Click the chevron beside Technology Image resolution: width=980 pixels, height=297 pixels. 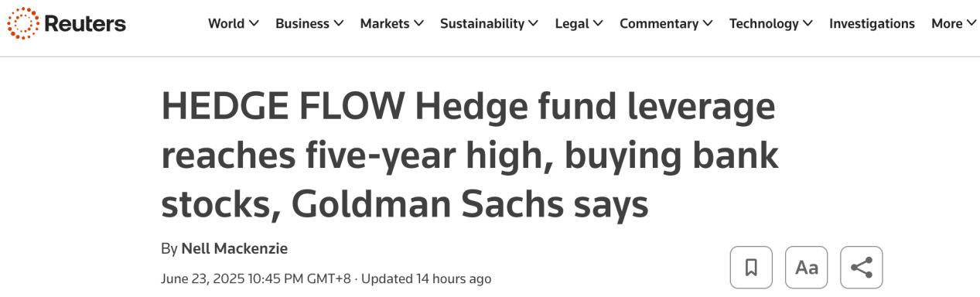pyautogui.click(x=808, y=24)
